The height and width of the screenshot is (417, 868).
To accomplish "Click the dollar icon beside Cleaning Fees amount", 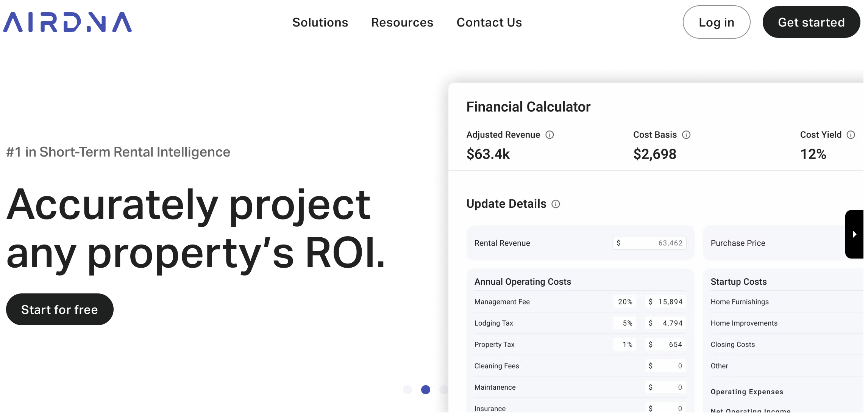I will point(650,366).
